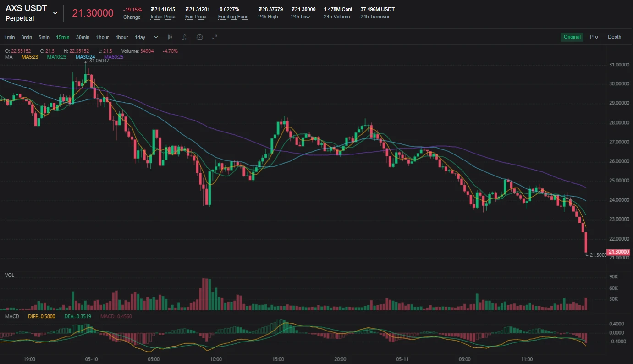
Task: Open the fx indicators icon
Action: click(185, 37)
